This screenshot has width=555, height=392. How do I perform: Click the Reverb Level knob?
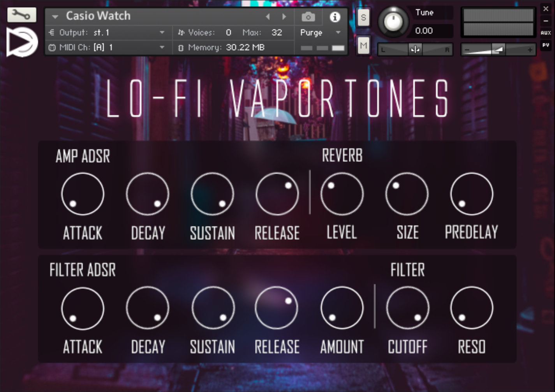342,194
